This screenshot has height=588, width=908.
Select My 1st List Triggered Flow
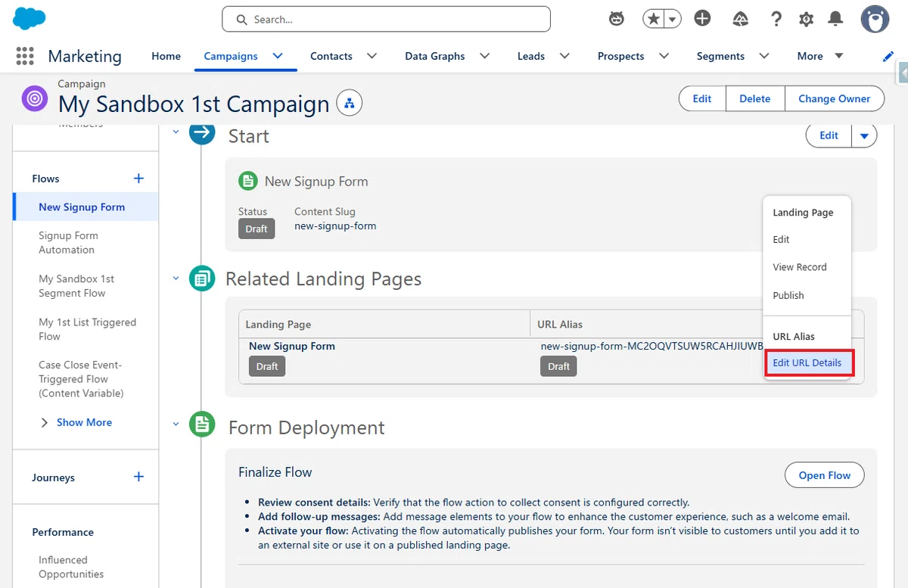(x=87, y=329)
